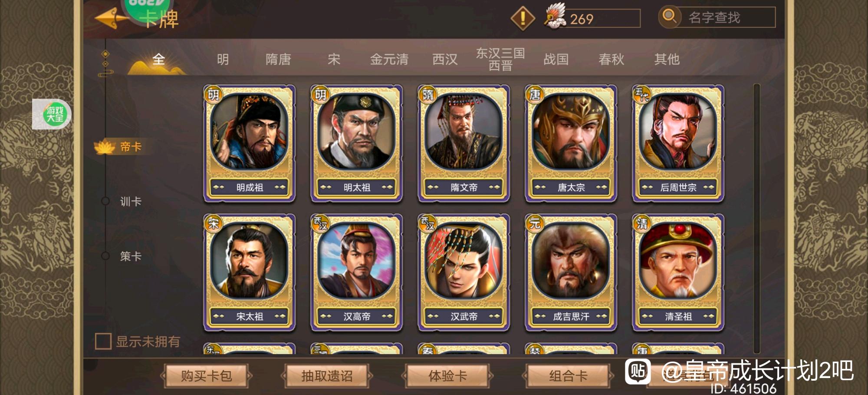Screen dimensions: 868x395
Task: Enable the 显示未拥有 checkbox
Action: tap(103, 341)
